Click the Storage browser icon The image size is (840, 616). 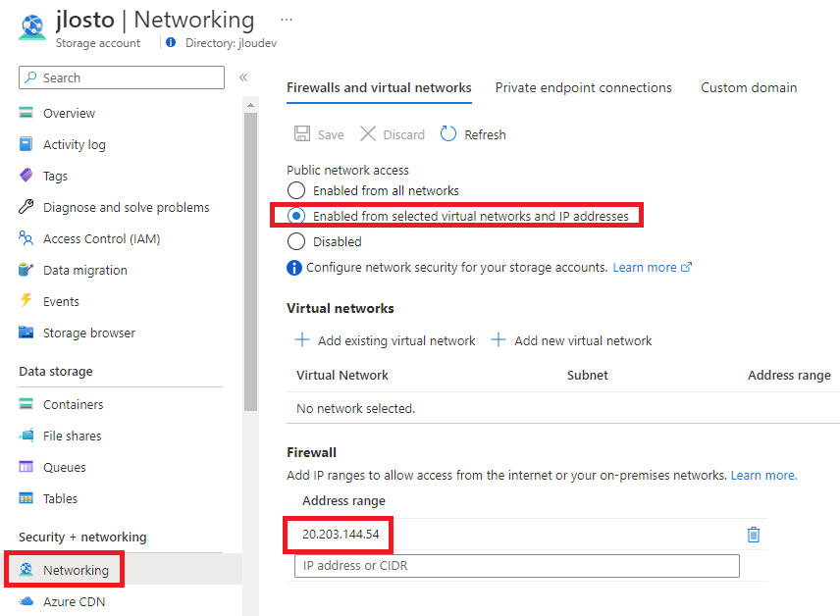(x=26, y=333)
